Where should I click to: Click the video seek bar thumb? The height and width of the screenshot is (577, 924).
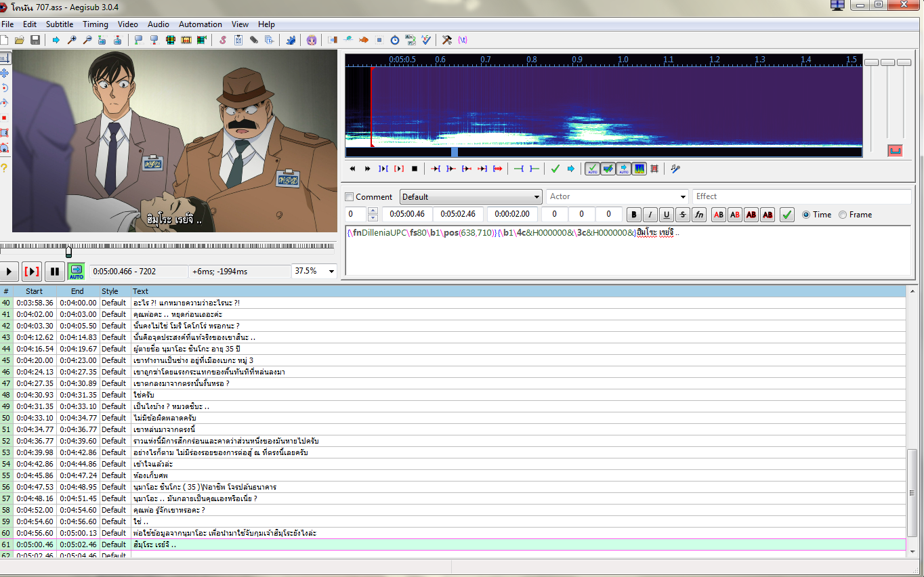click(68, 251)
